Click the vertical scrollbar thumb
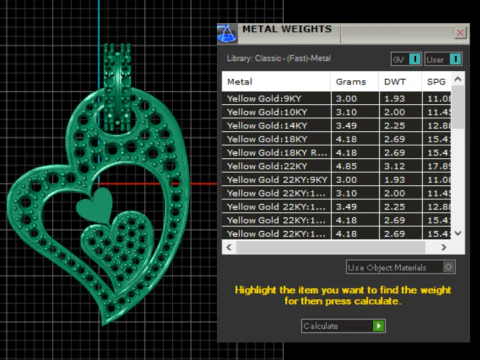Screen dimensions: 480x360 (x=458, y=107)
